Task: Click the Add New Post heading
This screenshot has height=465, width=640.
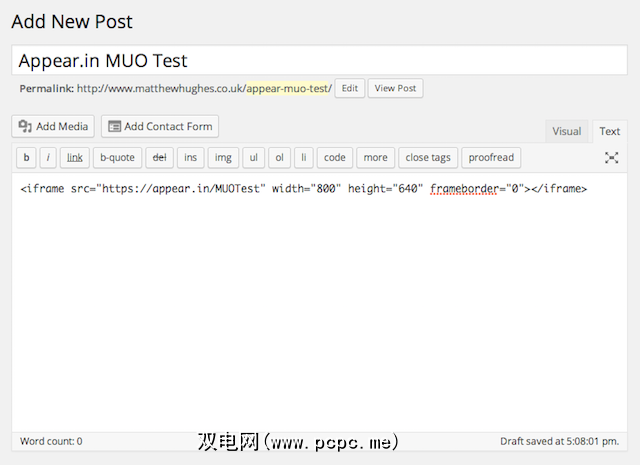Action: click(72, 21)
